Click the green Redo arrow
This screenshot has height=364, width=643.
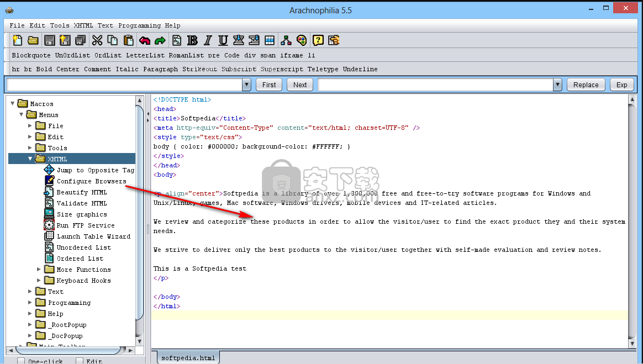click(160, 40)
